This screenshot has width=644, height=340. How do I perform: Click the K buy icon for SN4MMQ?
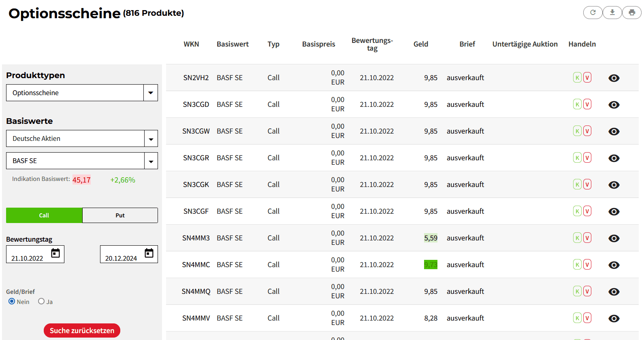[x=578, y=291]
